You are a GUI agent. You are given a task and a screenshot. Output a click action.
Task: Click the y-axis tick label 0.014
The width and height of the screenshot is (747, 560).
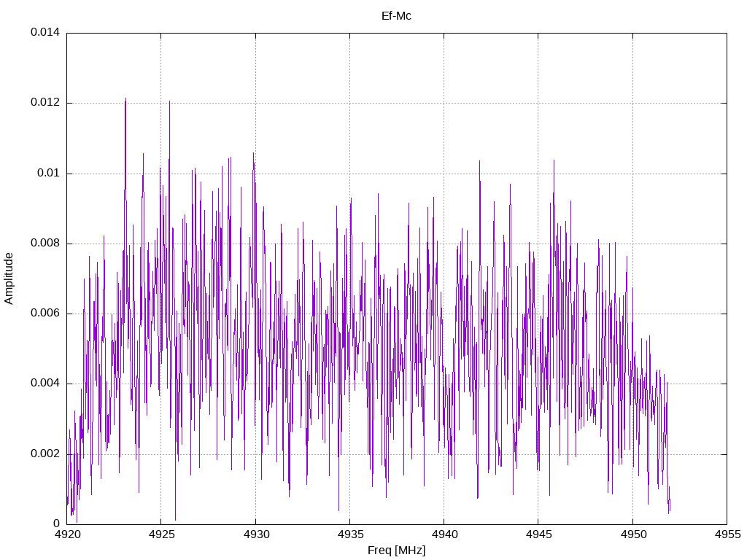[x=45, y=32]
